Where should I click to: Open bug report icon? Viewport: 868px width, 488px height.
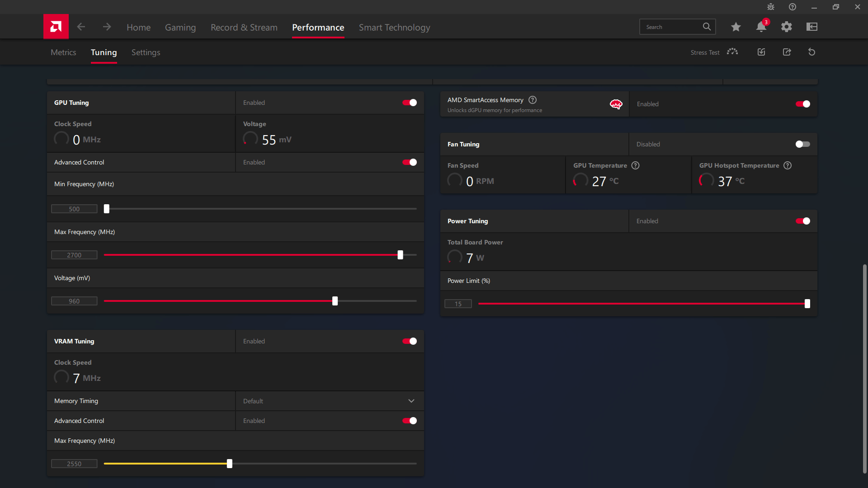771,7
